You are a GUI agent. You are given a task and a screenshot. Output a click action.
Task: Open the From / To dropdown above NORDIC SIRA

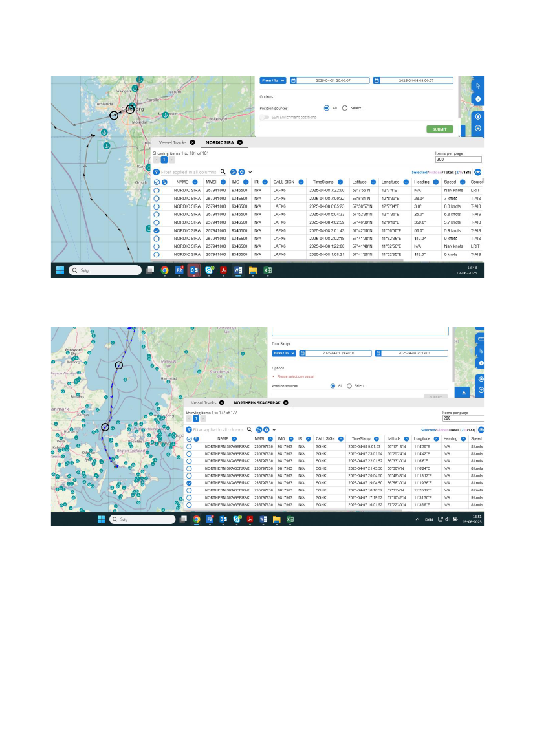[272, 81]
